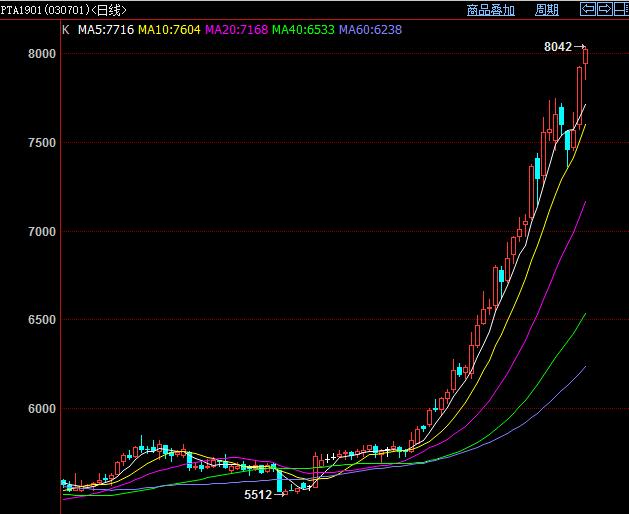Viewport: 629px width, 514px height.
Task: Click the split window layout icon
Action: [x=619, y=9]
